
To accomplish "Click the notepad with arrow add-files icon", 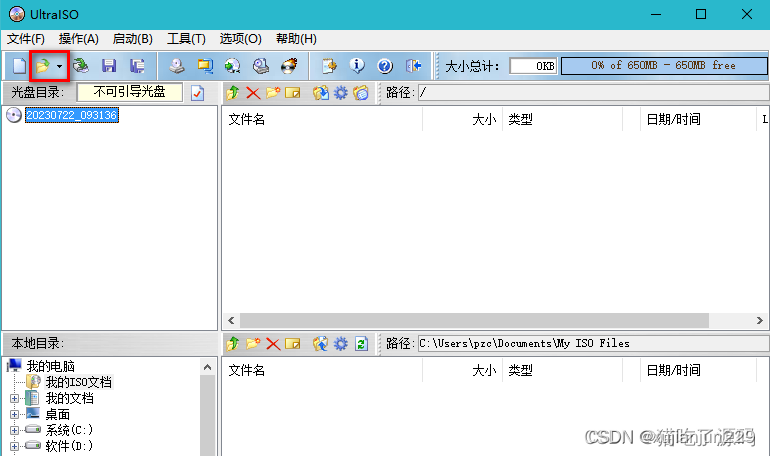I will coord(329,66).
